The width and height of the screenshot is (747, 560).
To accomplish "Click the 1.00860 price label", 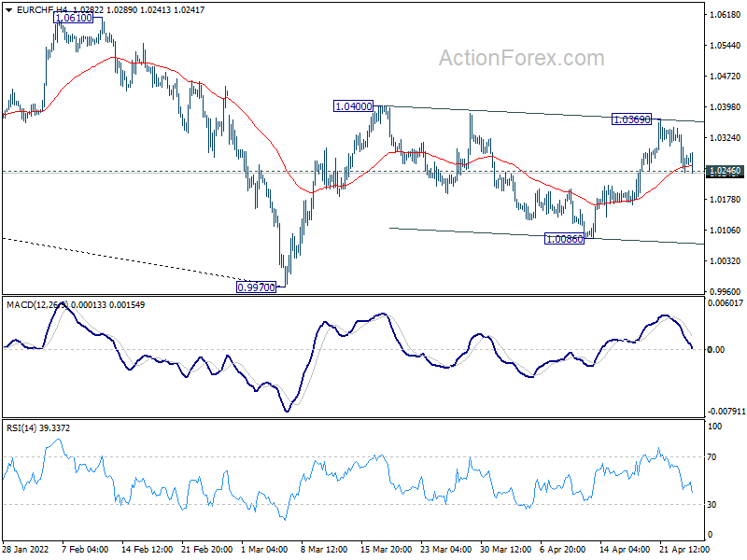I will 564,239.
